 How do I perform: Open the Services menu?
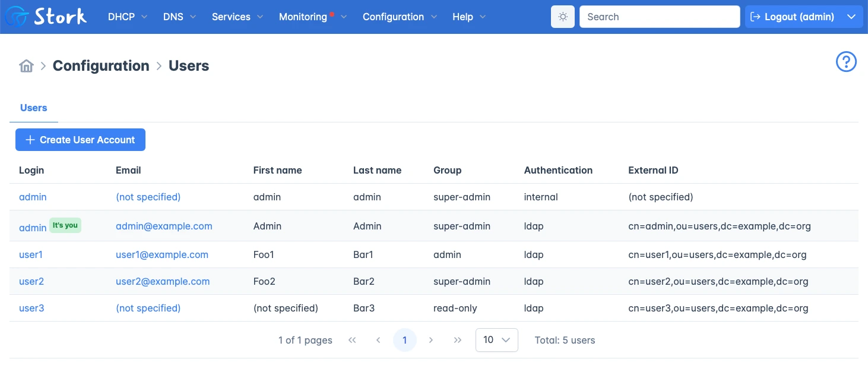point(237,17)
